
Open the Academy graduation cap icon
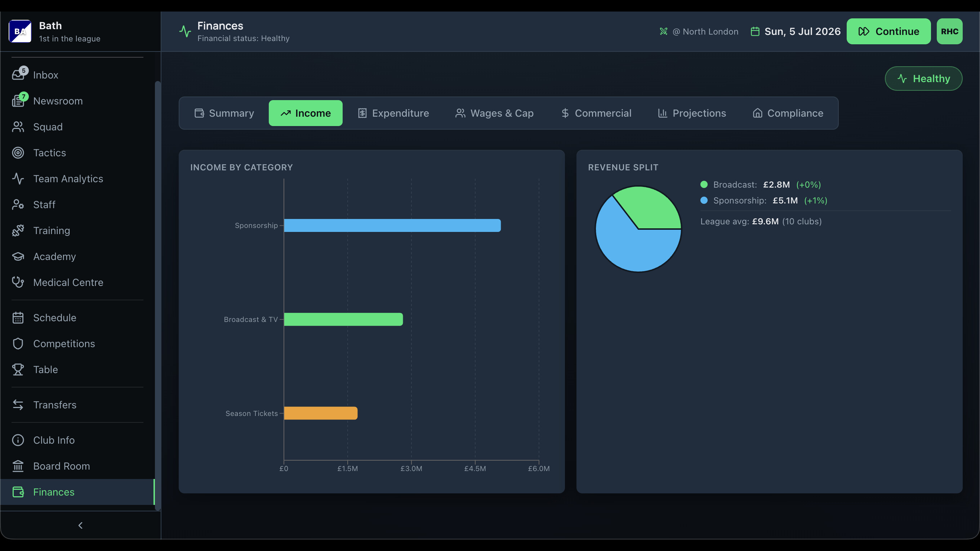[18, 256]
